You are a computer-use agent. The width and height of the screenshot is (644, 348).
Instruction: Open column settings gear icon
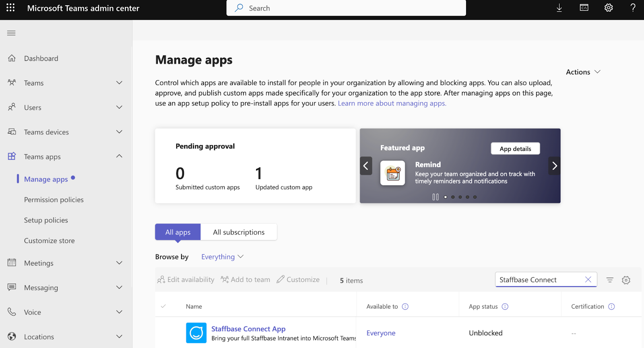626,280
